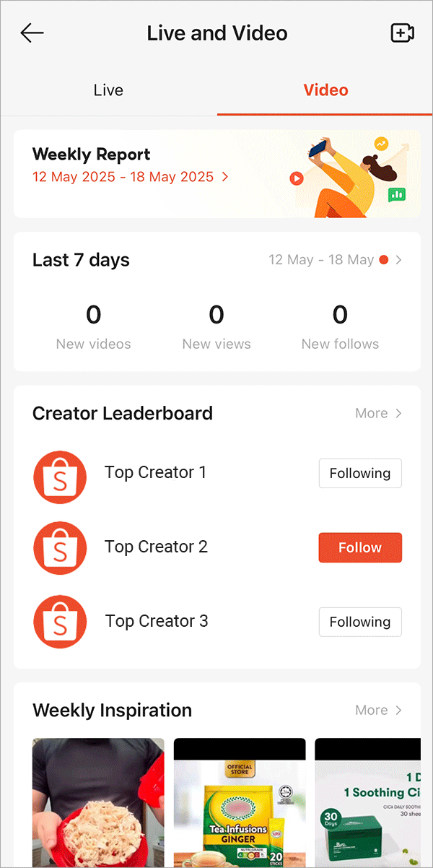Select the Video tab
Viewport: 433px width, 868px height.
325,90
